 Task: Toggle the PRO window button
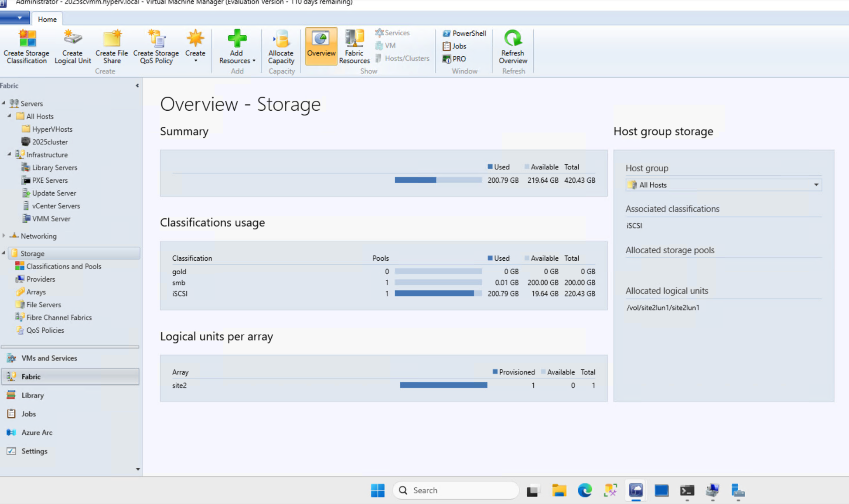(454, 59)
